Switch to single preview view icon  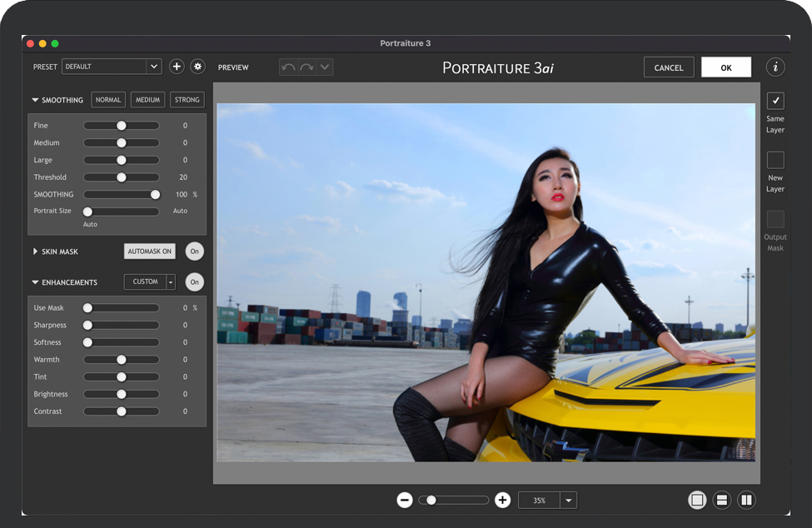(x=697, y=500)
